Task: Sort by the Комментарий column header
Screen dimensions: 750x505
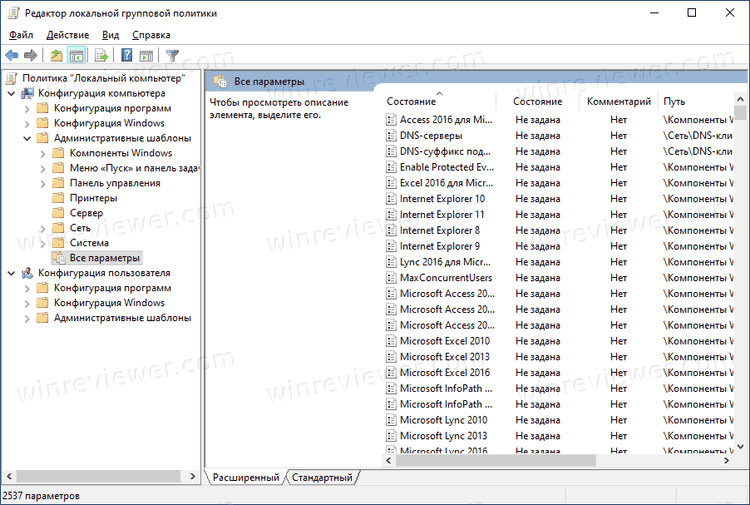Action: pos(618,101)
